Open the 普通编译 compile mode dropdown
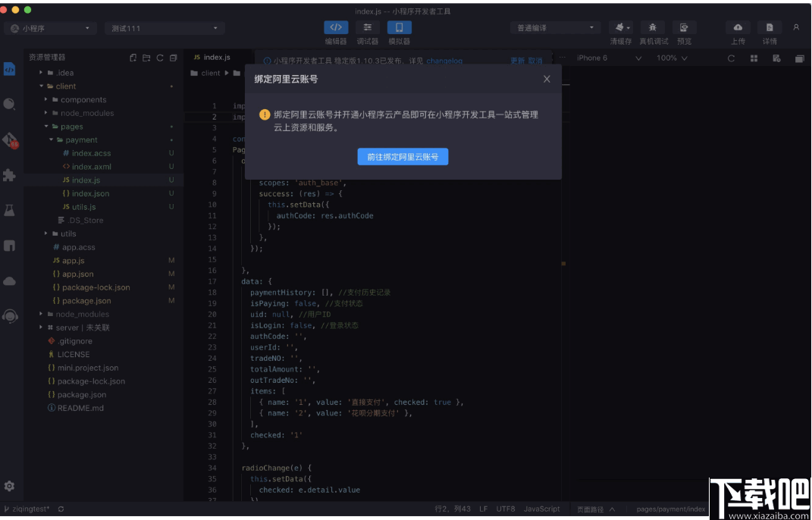812x520 pixels. point(556,27)
